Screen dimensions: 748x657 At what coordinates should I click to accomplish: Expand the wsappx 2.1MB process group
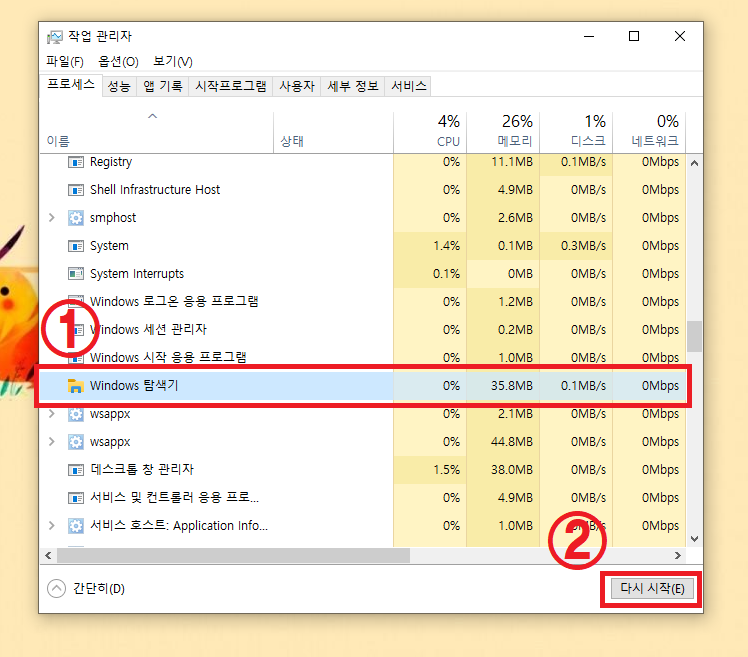[x=52, y=414]
